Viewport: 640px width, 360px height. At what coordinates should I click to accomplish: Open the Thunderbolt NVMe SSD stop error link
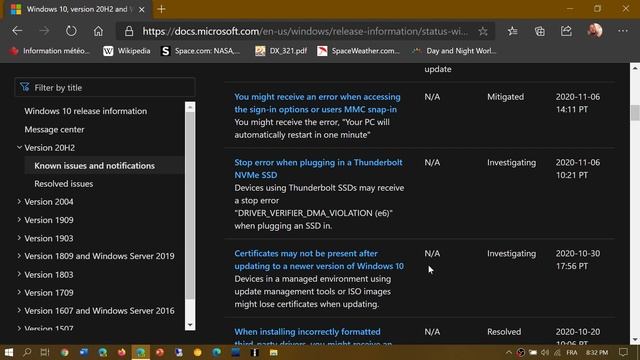pyautogui.click(x=318, y=169)
